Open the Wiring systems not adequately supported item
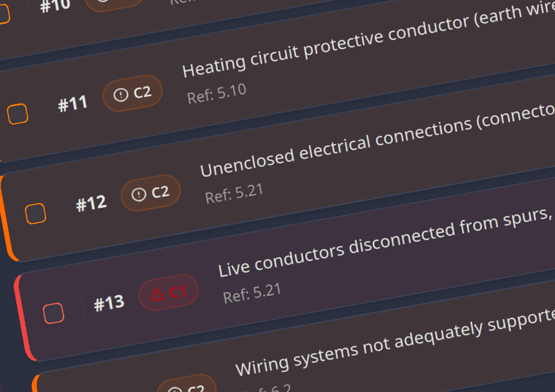 pos(395,342)
